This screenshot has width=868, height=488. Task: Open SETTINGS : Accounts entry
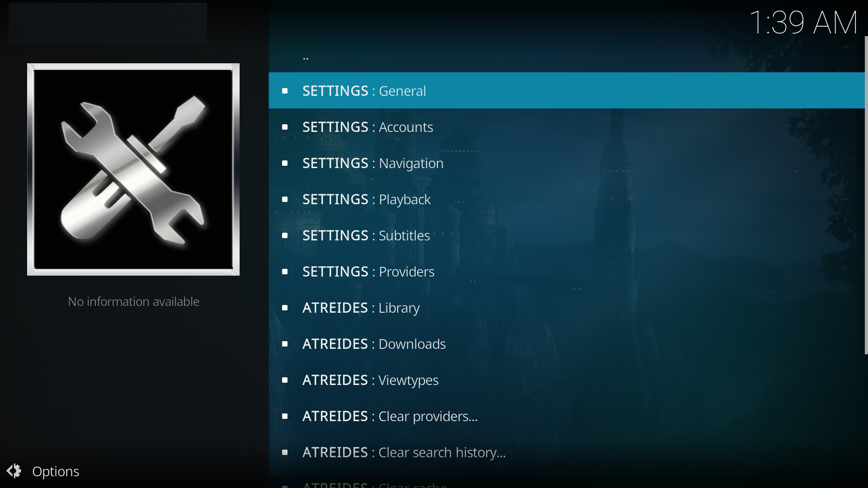566,127
